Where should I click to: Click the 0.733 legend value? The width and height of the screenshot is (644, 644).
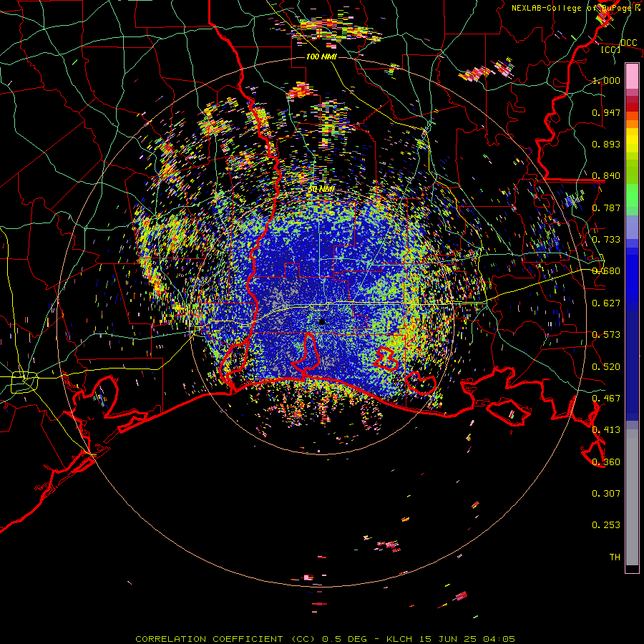[606, 240]
